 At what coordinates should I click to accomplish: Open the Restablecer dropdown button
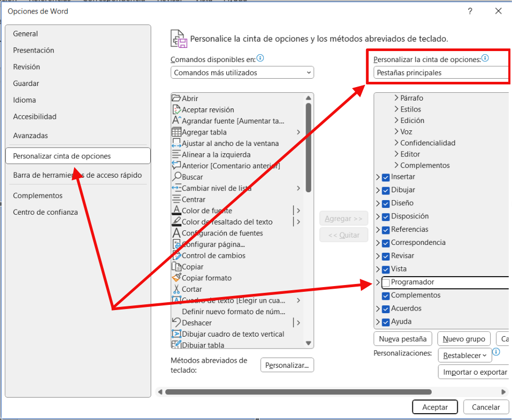465,355
